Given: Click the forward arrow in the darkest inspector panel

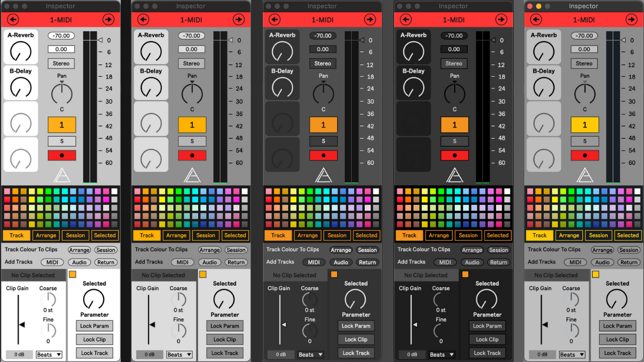Looking at the screenshot, I should pyautogui.click(x=501, y=20).
